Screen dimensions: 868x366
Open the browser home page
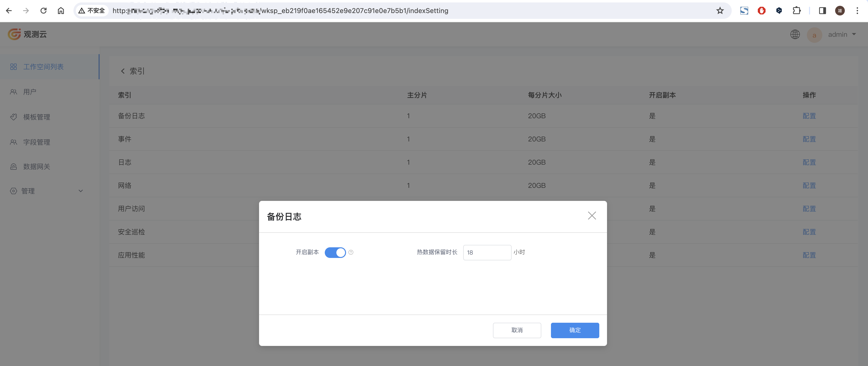pos(61,11)
